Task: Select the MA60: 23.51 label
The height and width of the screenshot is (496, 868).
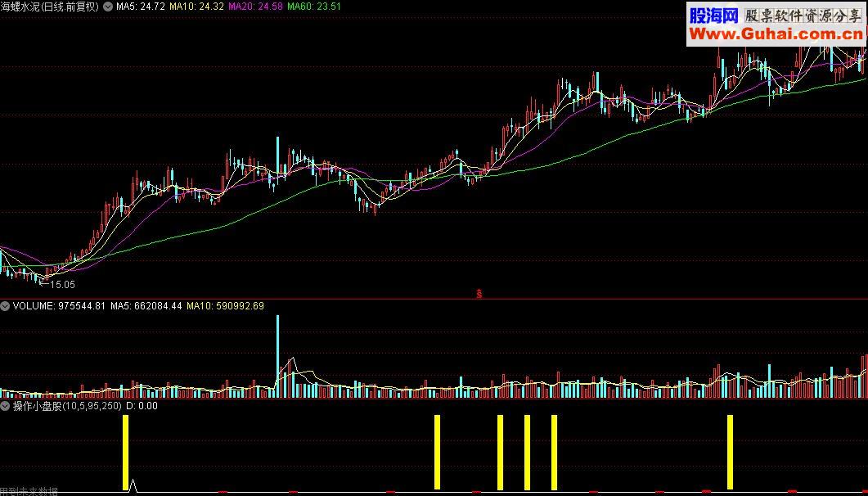Action: (x=314, y=7)
